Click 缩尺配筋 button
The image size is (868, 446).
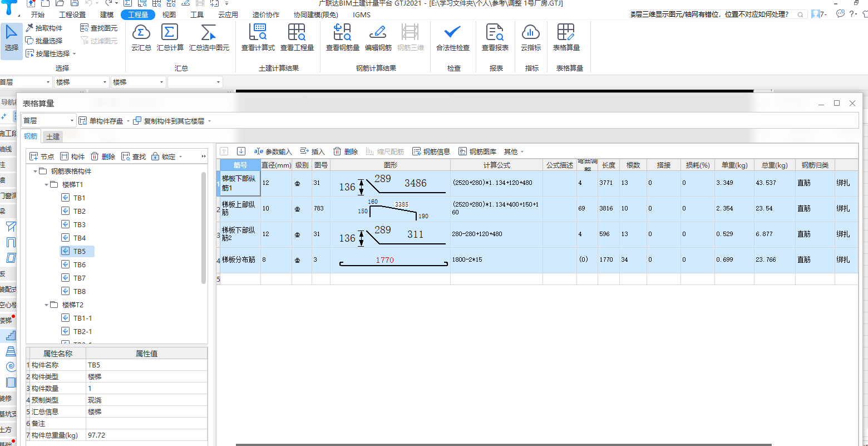385,151
